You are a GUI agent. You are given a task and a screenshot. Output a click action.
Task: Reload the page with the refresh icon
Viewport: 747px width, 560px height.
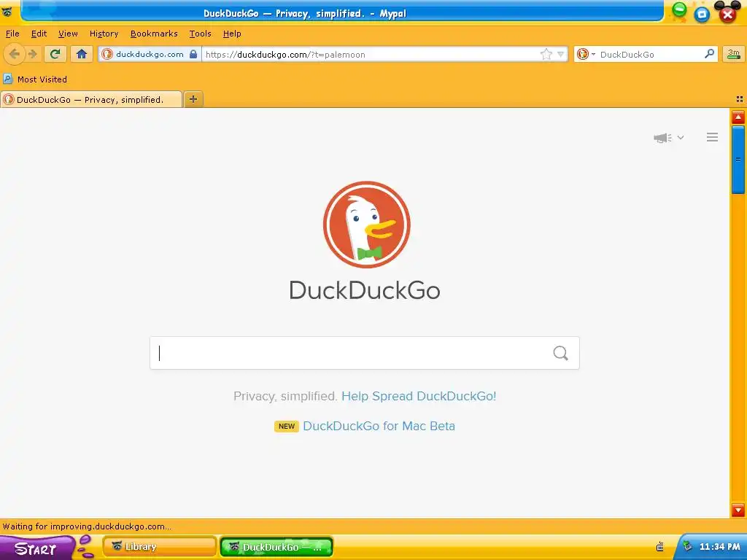tap(55, 54)
